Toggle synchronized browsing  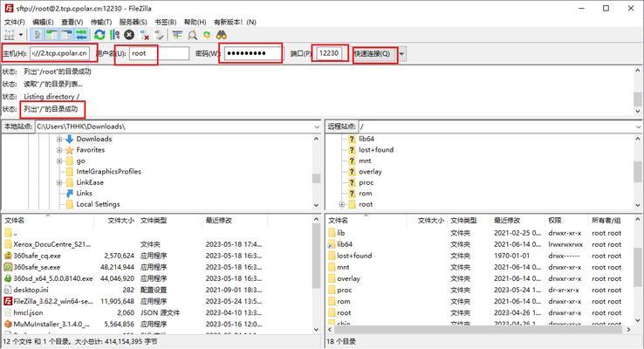point(207,35)
